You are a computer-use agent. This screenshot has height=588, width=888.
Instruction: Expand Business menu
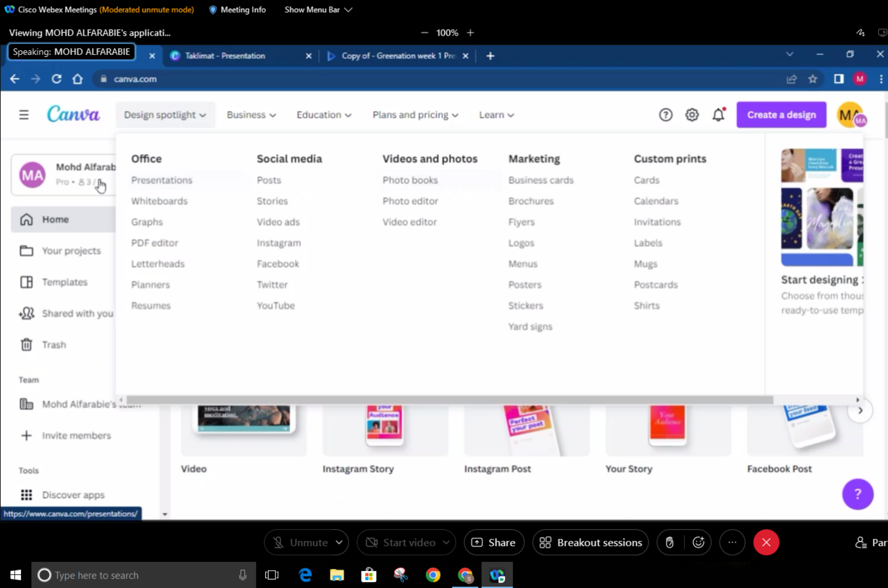point(251,115)
